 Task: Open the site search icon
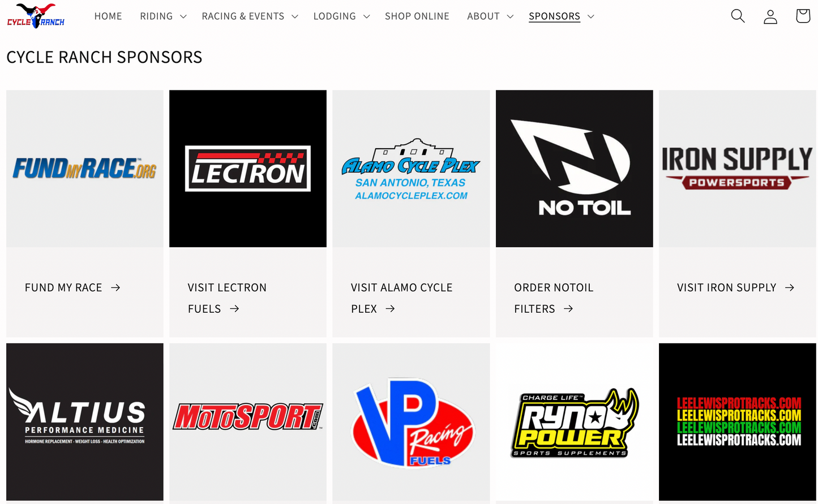(x=738, y=16)
